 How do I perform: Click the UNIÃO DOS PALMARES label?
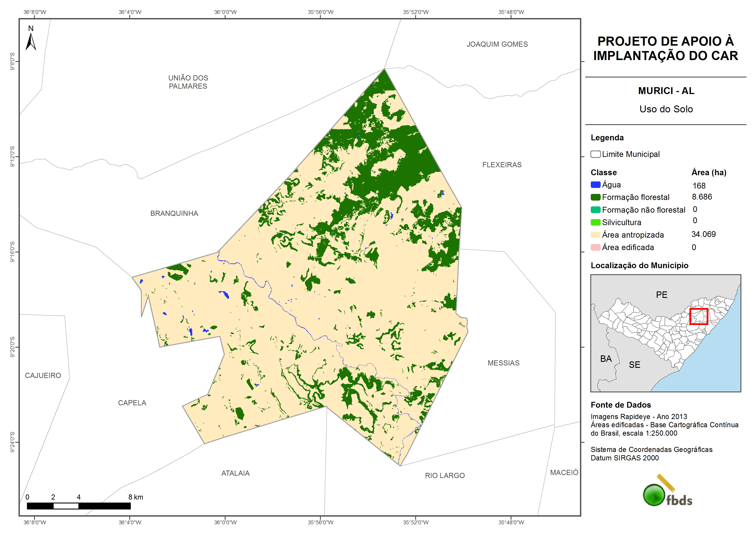click(x=188, y=82)
